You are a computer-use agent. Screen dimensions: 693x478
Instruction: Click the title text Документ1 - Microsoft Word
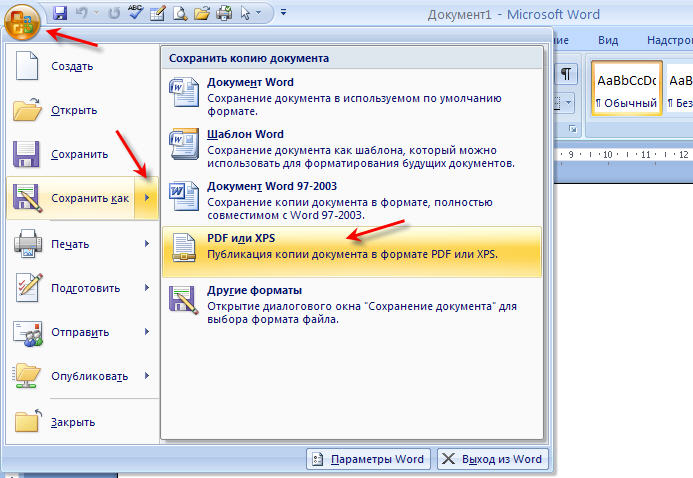click(514, 15)
